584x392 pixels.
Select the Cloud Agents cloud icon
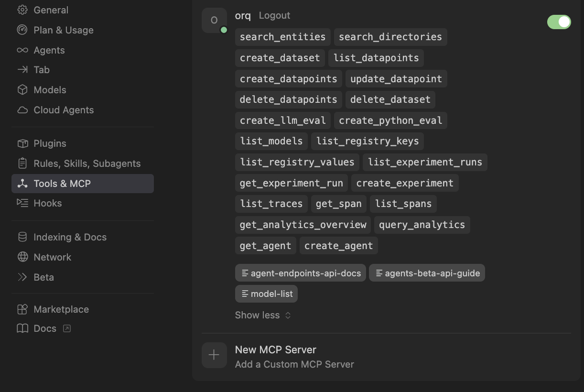tap(22, 110)
